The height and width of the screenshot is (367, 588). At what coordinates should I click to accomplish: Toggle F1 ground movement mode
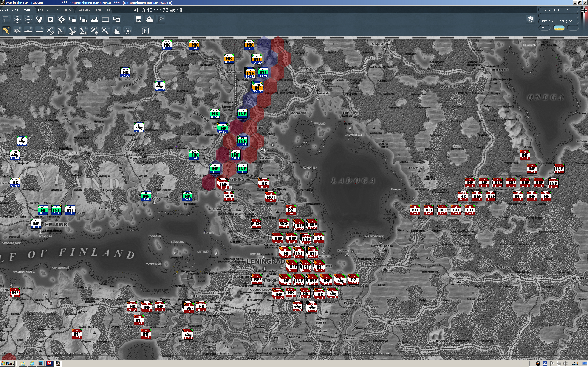point(6,31)
